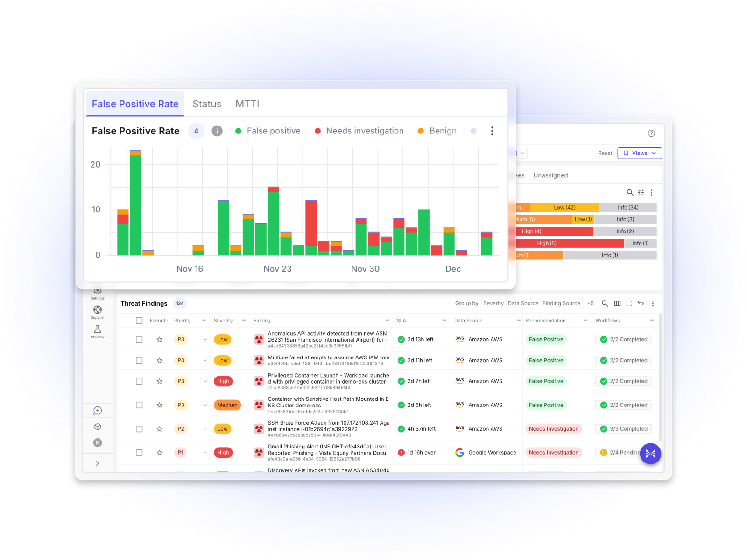
Task: Open the K user avatar
Action: pos(98,442)
